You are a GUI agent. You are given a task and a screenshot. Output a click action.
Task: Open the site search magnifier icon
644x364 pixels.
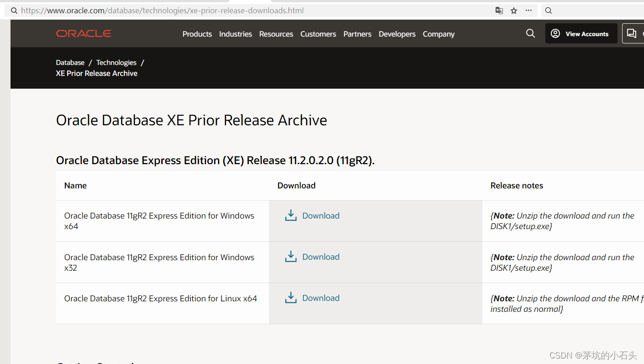[x=530, y=33]
